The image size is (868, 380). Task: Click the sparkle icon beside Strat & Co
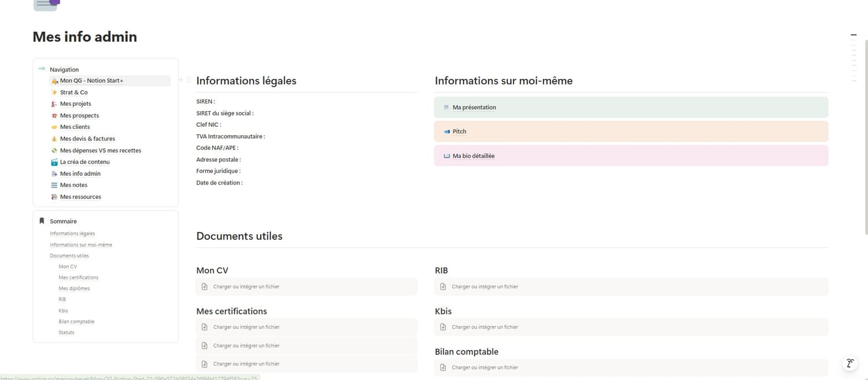click(54, 93)
